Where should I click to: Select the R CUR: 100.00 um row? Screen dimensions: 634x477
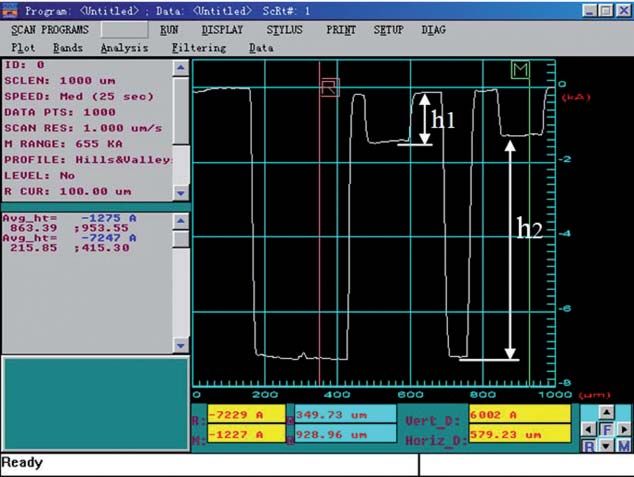(x=68, y=191)
